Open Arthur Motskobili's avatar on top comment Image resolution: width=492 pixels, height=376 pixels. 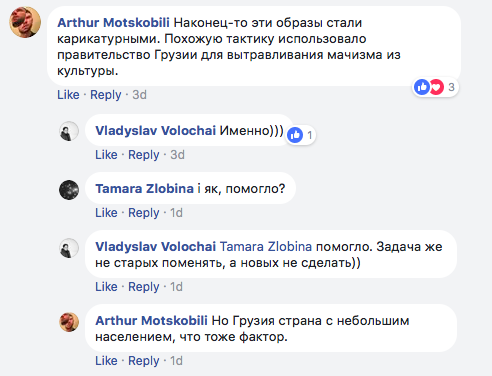click(25, 22)
